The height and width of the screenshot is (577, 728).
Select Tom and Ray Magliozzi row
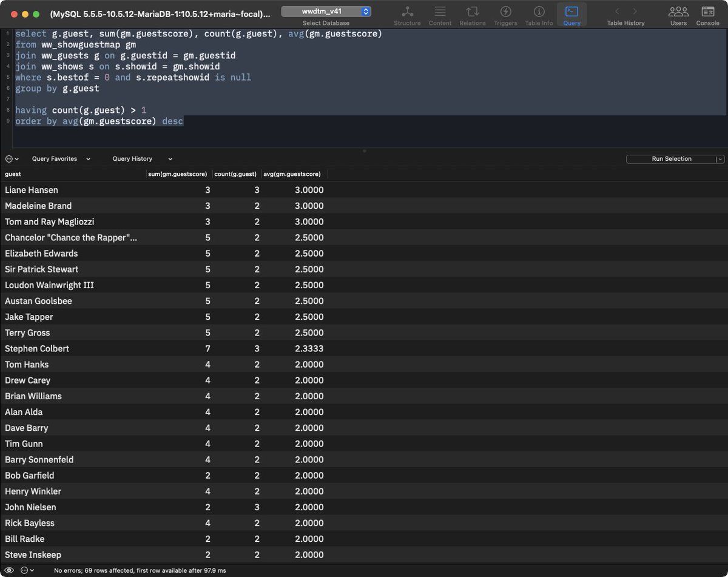click(364, 221)
